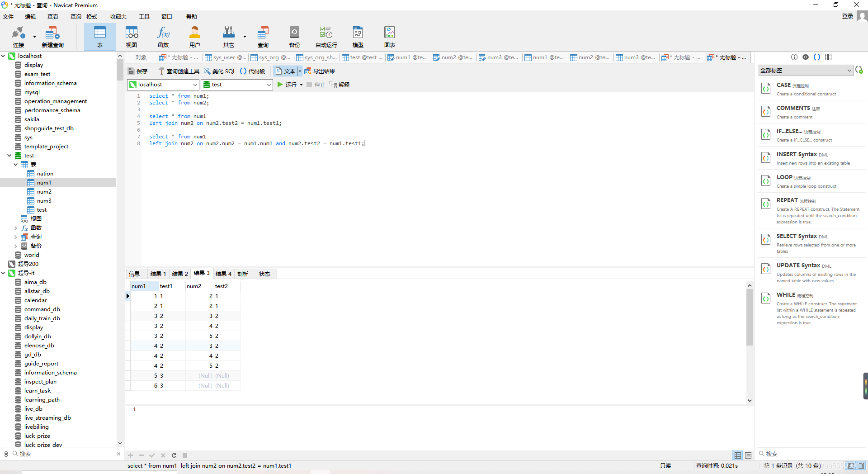Create new snippet with plus icon

(859, 70)
